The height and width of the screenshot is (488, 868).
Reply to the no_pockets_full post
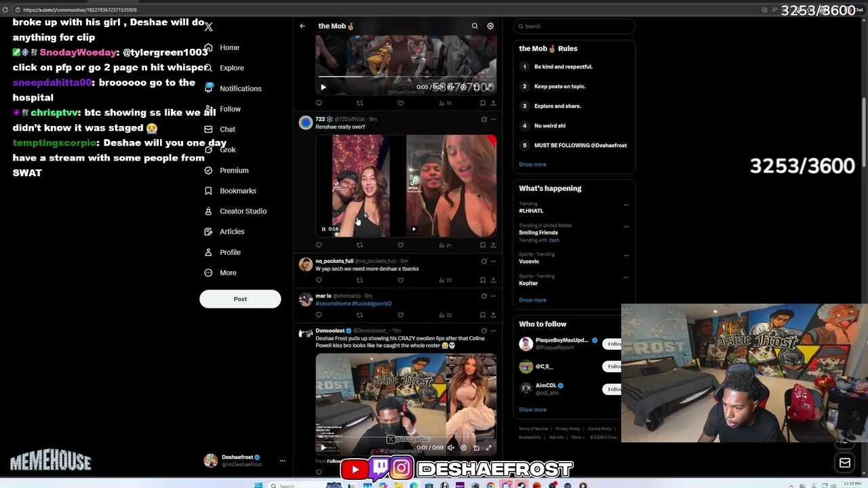(319, 280)
